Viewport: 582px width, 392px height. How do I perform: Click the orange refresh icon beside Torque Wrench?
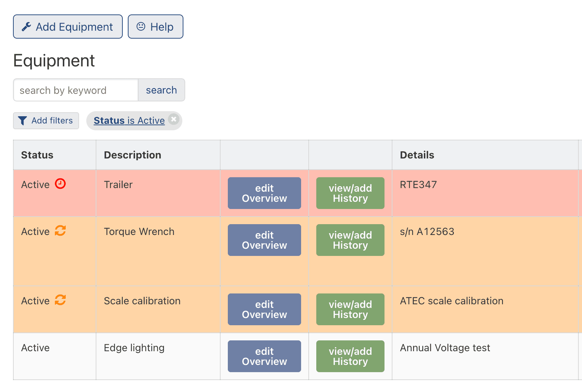click(x=60, y=231)
